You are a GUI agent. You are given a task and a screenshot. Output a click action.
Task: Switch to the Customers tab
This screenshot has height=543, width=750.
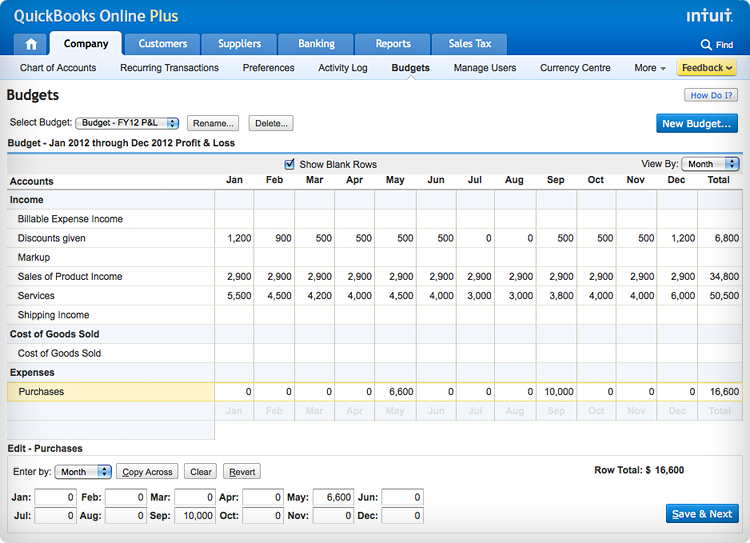163,44
